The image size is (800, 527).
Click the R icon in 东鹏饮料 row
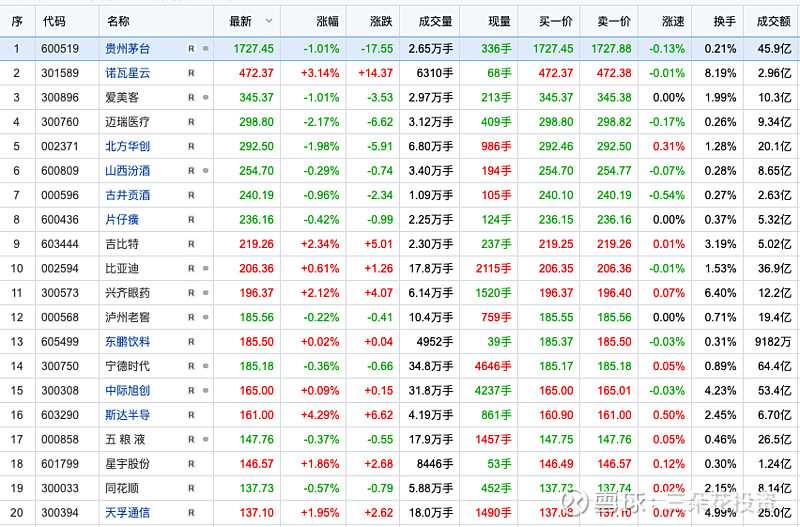pos(191,342)
